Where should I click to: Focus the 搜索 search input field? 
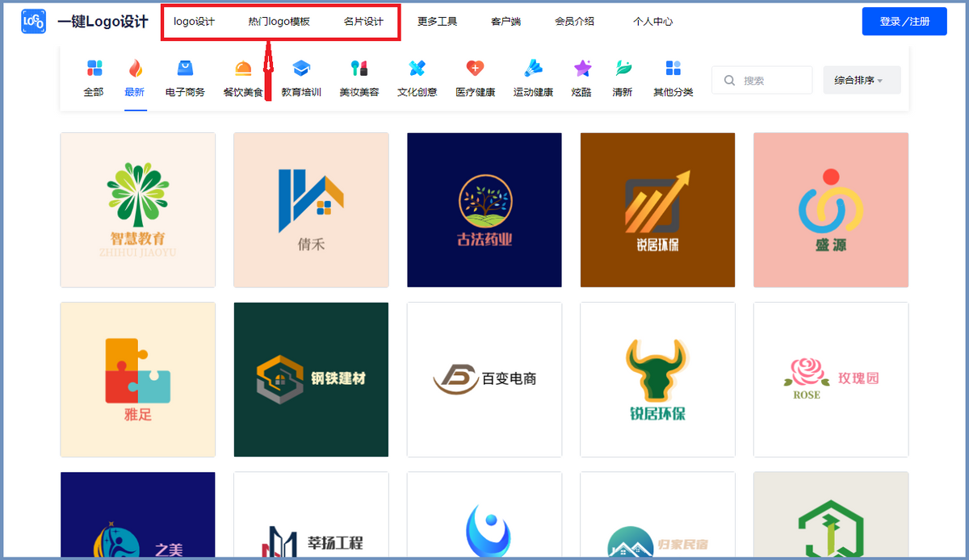761,81
